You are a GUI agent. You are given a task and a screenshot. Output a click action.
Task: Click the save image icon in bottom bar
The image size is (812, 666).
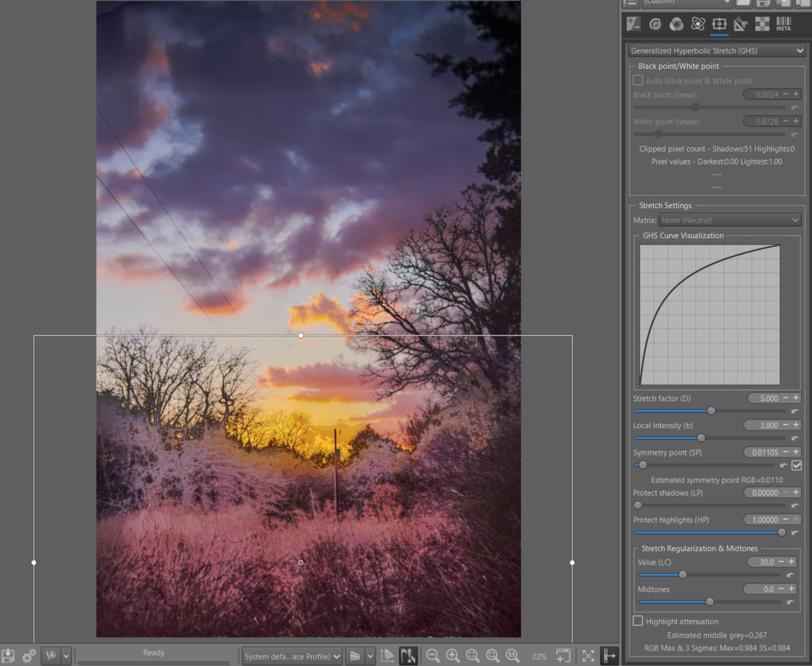(8, 656)
